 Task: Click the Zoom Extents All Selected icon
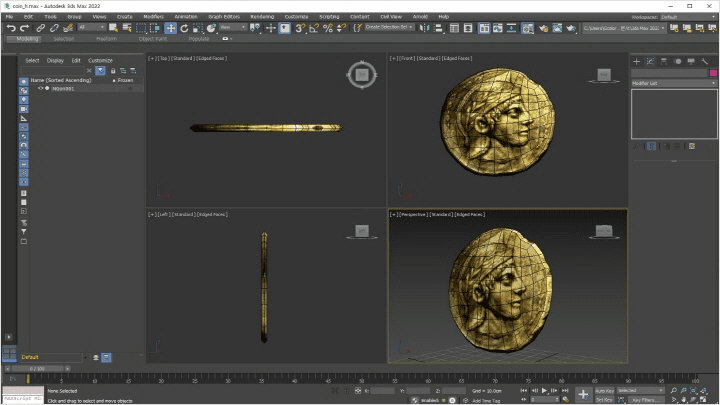coord(703,390)
